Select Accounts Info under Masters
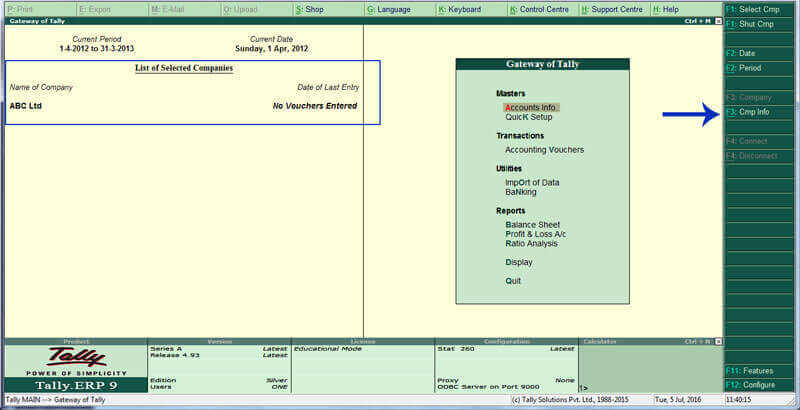The width and height of the screenshot is (800, 410). (531, 108)
